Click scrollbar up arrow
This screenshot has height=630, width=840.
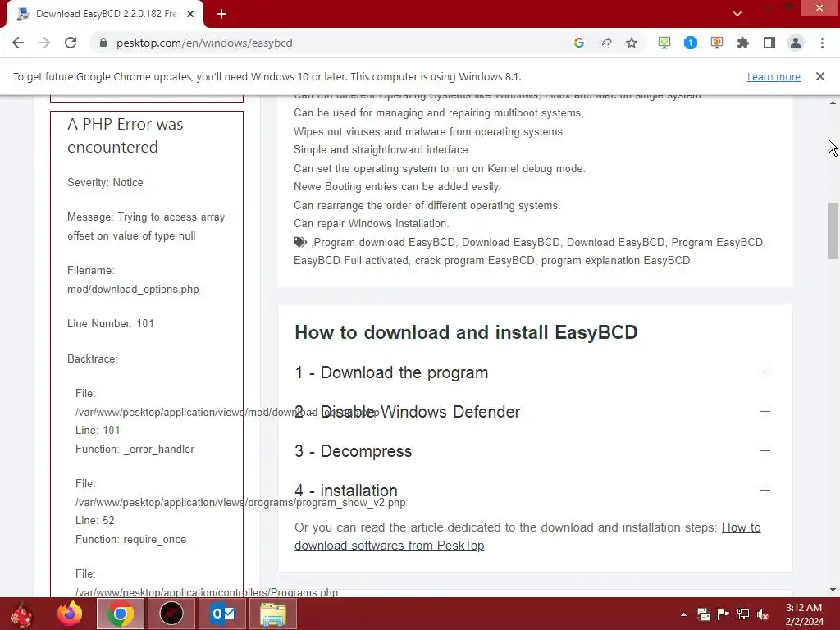coord(833,103)
